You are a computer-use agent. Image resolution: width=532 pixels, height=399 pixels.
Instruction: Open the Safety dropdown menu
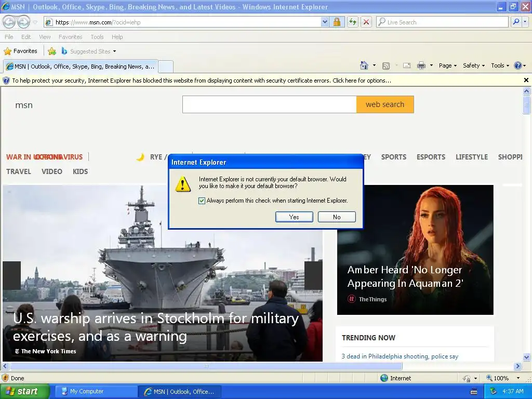pos(474,65)
